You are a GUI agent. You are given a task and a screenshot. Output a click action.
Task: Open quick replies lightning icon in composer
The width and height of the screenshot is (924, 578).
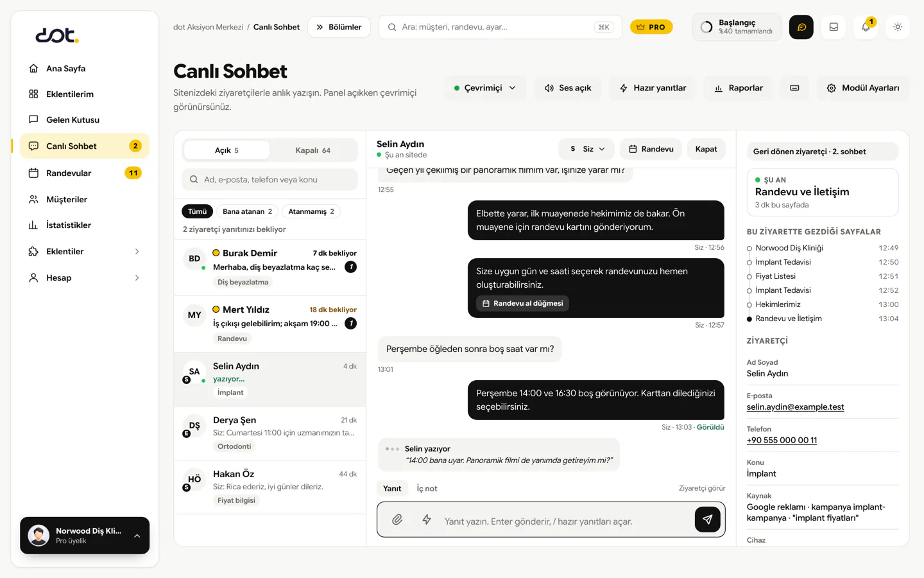pos(427,520)
